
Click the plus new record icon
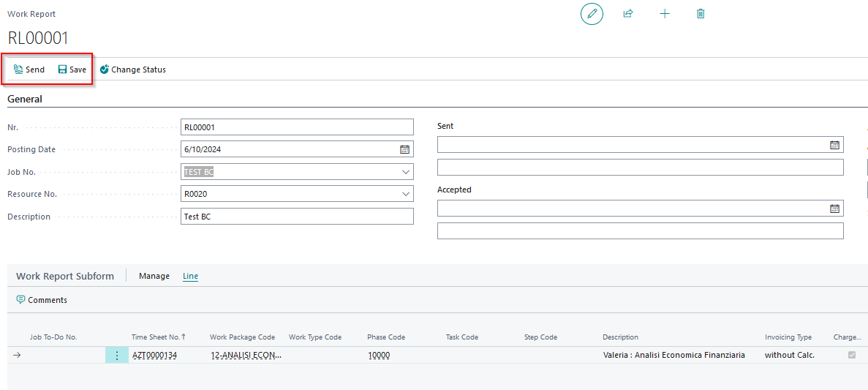(x=665, y=14)
